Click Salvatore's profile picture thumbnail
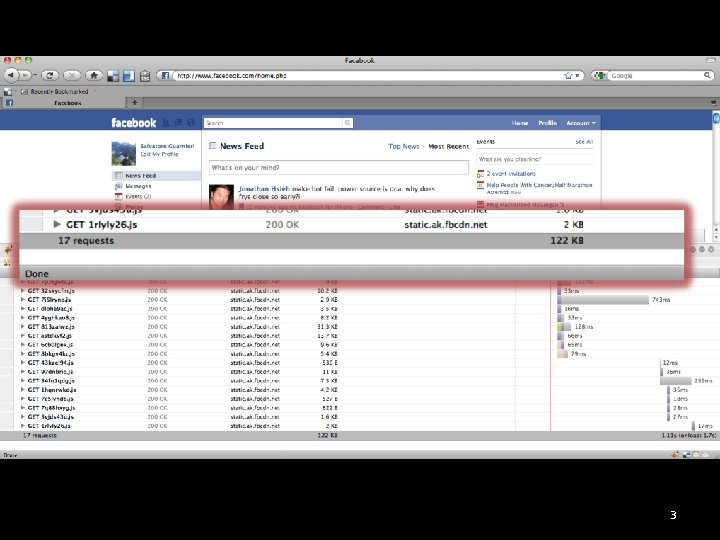Image resolution: width=720 pixels, height=540 pixels. [124, 153]
